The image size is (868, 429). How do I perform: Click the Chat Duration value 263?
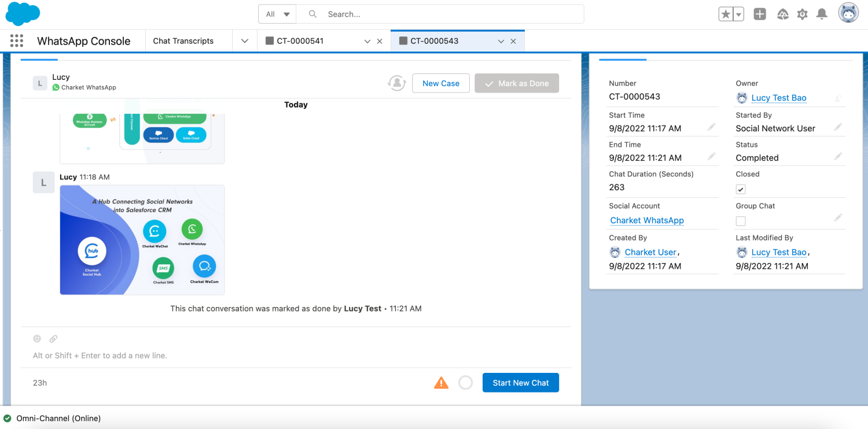(x=617, y=187)
